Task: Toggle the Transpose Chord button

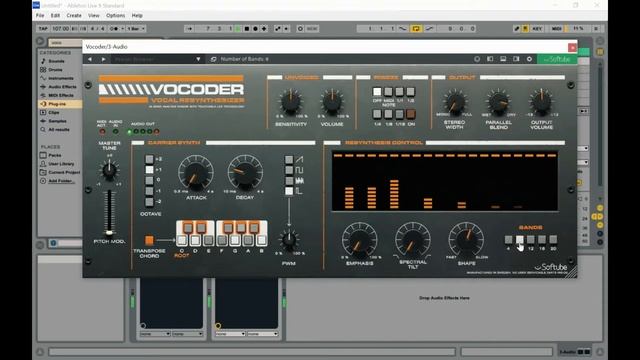Action: click(149, 240)
